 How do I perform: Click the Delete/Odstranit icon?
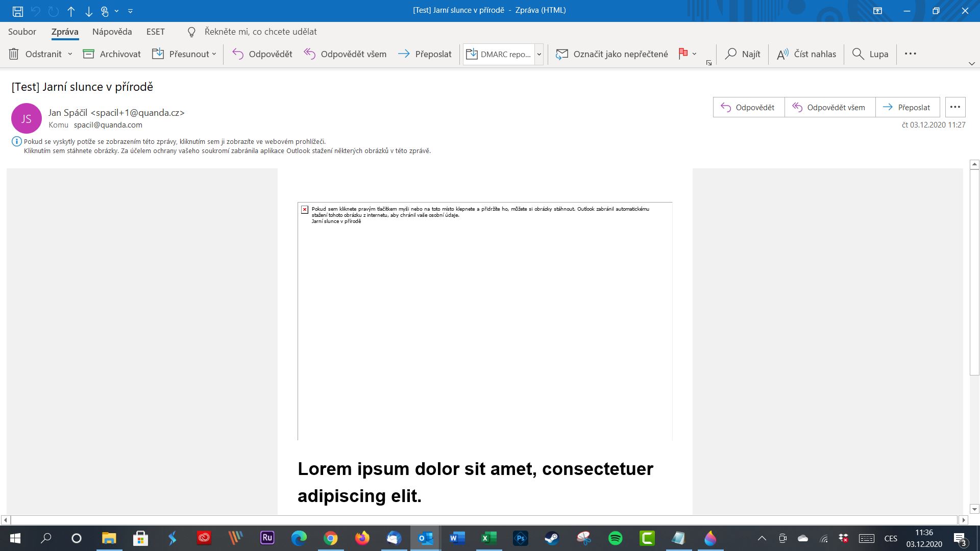[14, 53]
